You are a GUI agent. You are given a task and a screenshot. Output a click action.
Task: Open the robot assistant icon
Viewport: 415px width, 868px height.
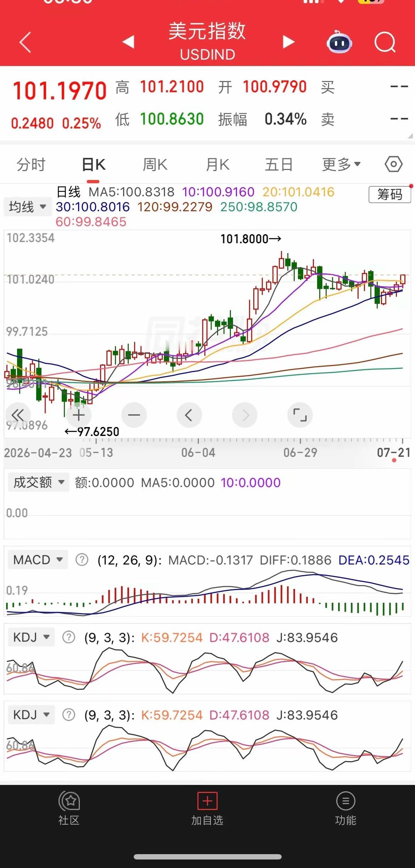[x=339, y=42]
